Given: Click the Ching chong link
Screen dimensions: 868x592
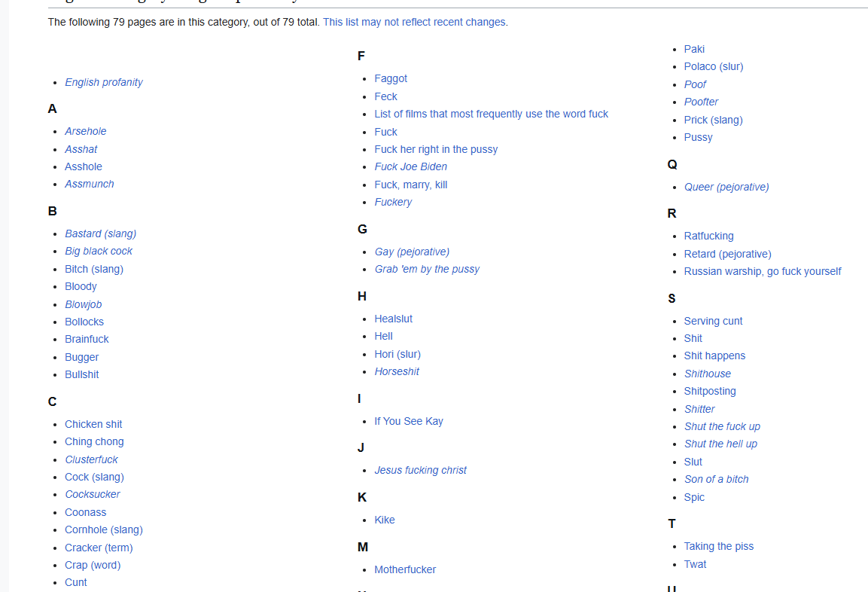Looking at the screenshot, I should (x=94, y=441).
